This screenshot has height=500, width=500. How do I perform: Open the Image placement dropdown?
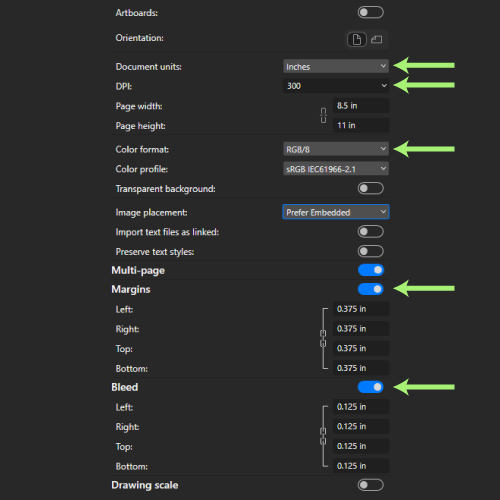point(336,212)
